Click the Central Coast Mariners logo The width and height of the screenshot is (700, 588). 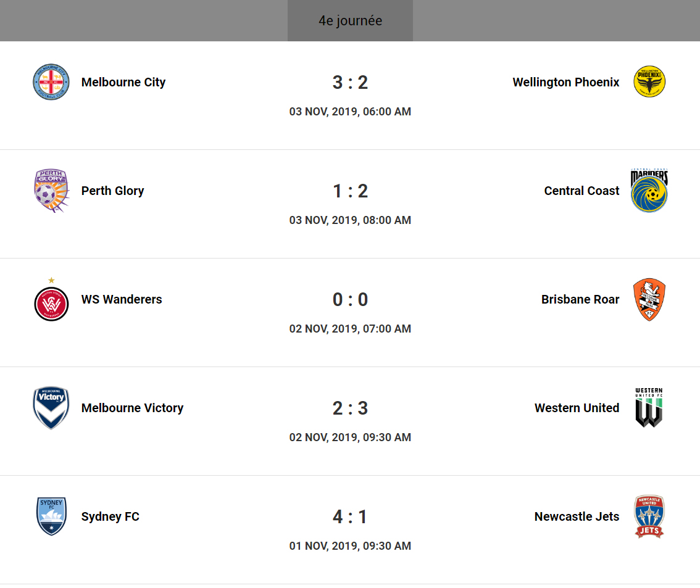(649, 191)
